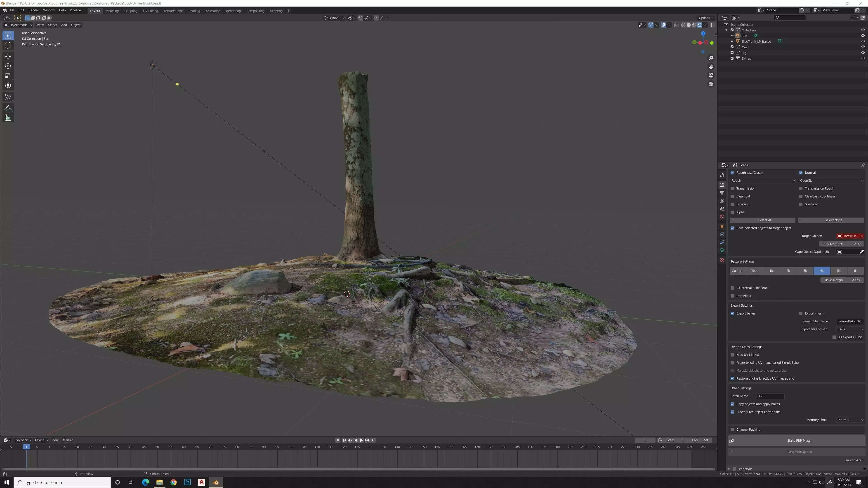
Task: Click the Select All bake types button
Action: pyautogui.click(x=762, y=220)
